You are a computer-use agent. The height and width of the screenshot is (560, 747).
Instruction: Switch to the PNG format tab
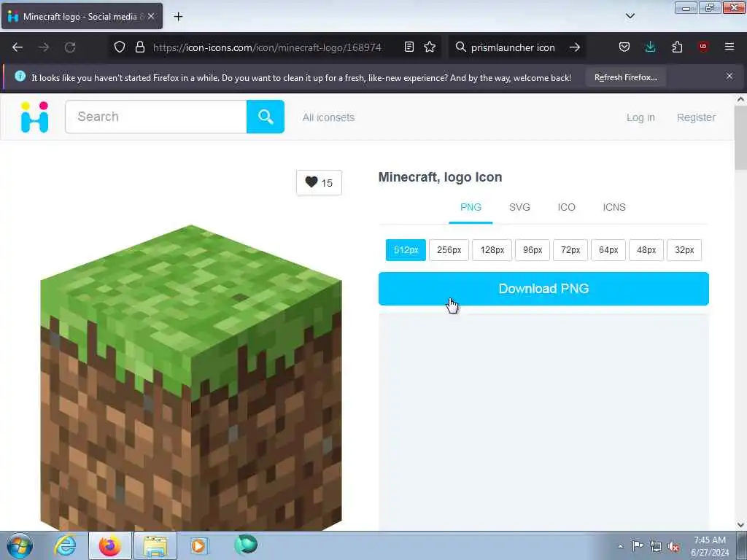point(471,208)
